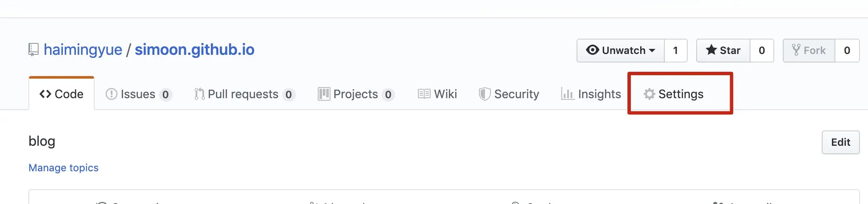This screenshot has height=204, width=868.
Task: Click the star icon button
Action: (x=711, y=50)
